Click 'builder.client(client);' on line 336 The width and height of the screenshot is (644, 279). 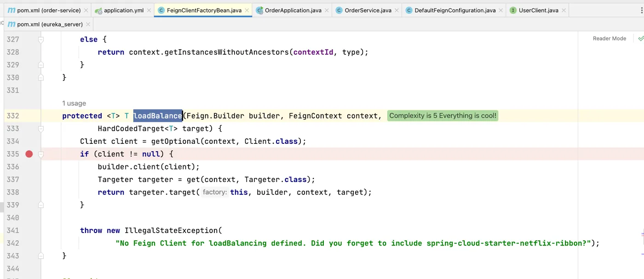(x=149, y=167)
